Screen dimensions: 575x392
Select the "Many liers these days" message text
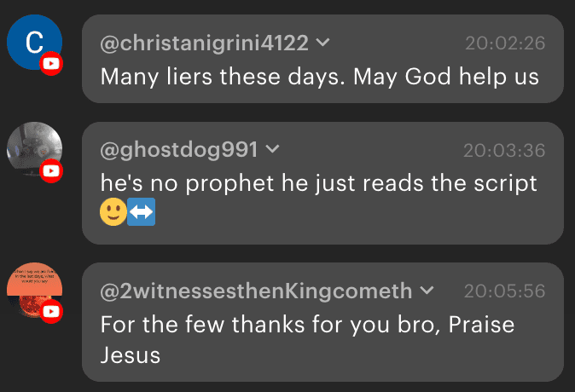(319, 77)
